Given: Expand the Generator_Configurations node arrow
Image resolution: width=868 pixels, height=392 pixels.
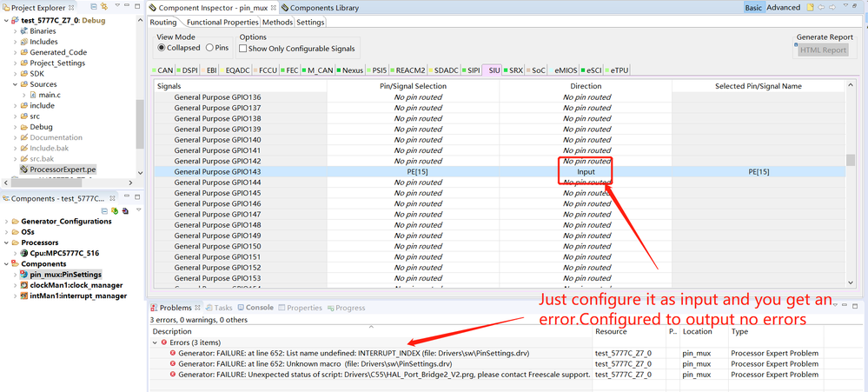Looking at the screenshot, I should 6,222.
